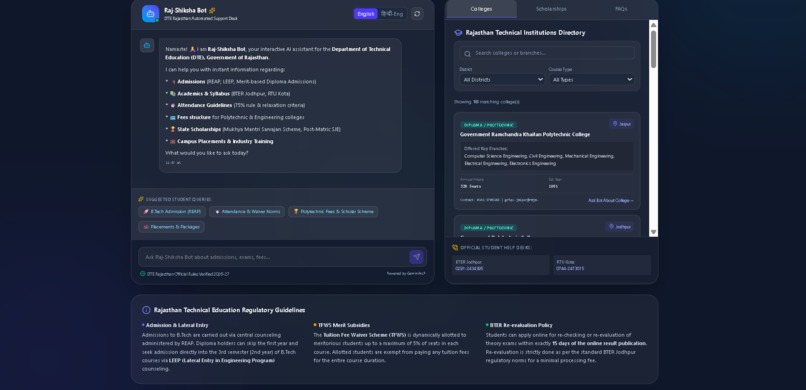806x390 pixels.
Task: Open the District dropdown showing All Districts
Action: [502, 80]
